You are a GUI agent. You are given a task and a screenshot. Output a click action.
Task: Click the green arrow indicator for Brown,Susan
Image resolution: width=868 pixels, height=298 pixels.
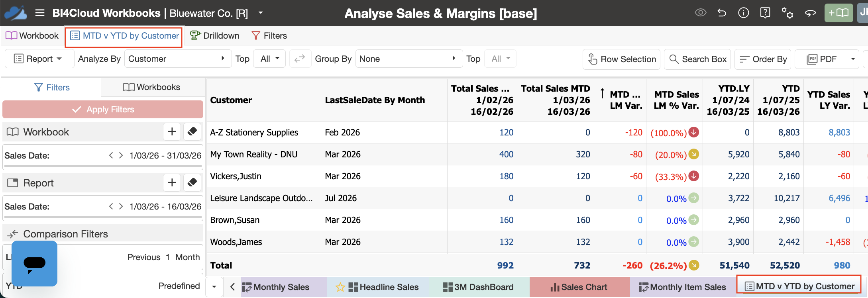(694, 220)
